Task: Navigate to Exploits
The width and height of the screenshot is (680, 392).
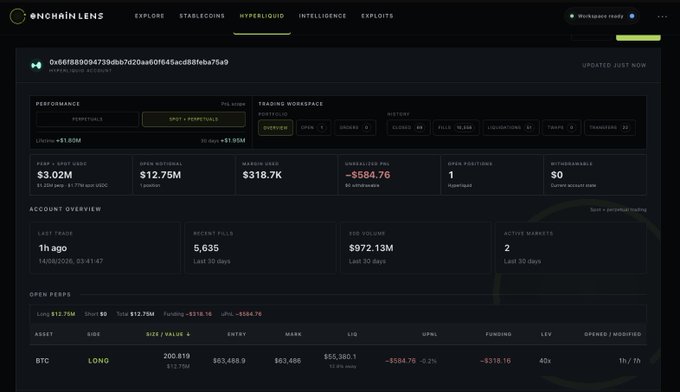Action: pos(377,16)
